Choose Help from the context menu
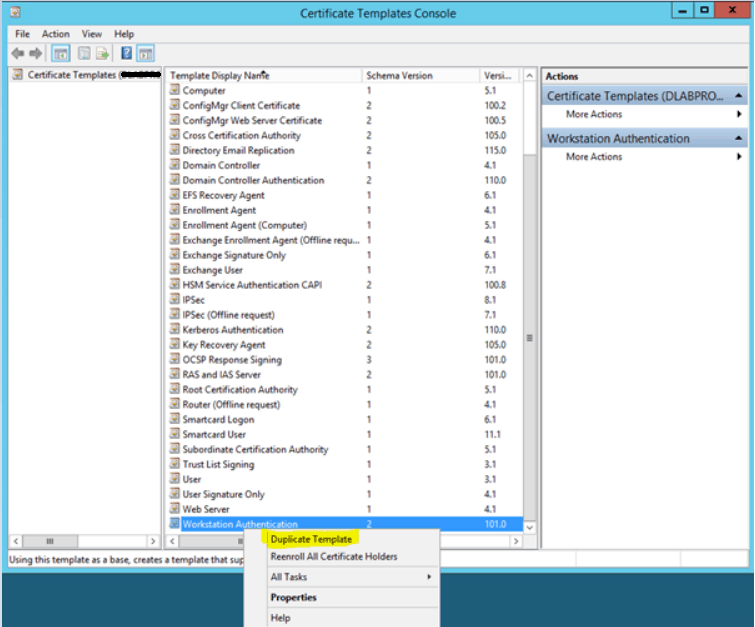 280,617
